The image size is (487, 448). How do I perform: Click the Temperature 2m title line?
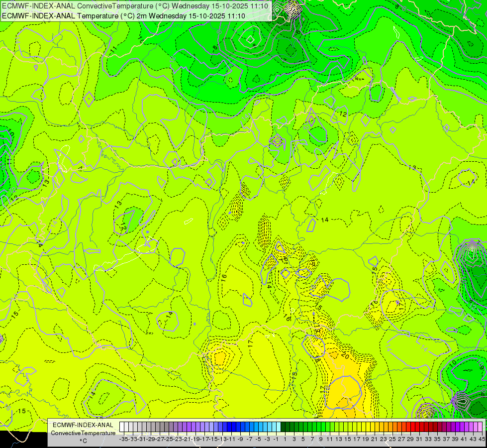tap(123, 16)
